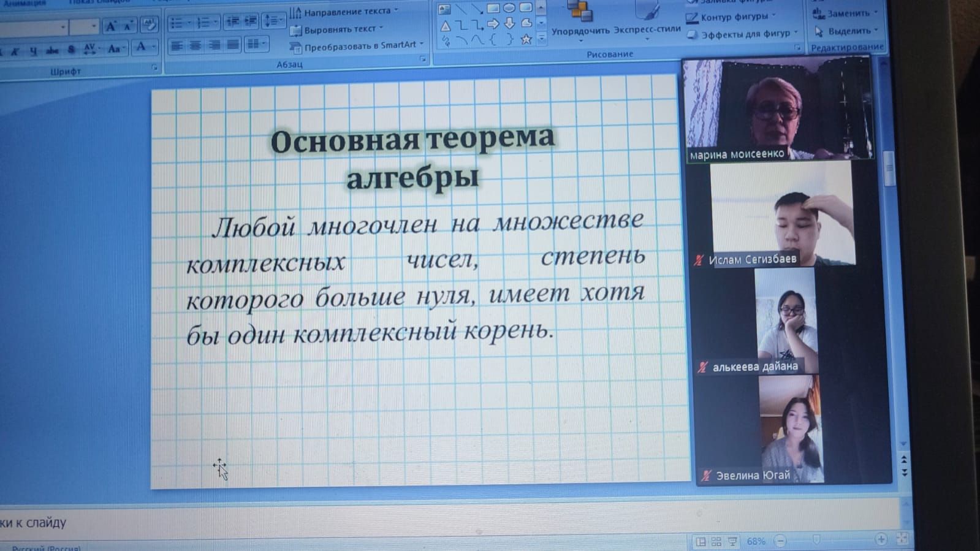Click the increase font size icon
This screenshot has height=551, width=980.
(111, 26)
